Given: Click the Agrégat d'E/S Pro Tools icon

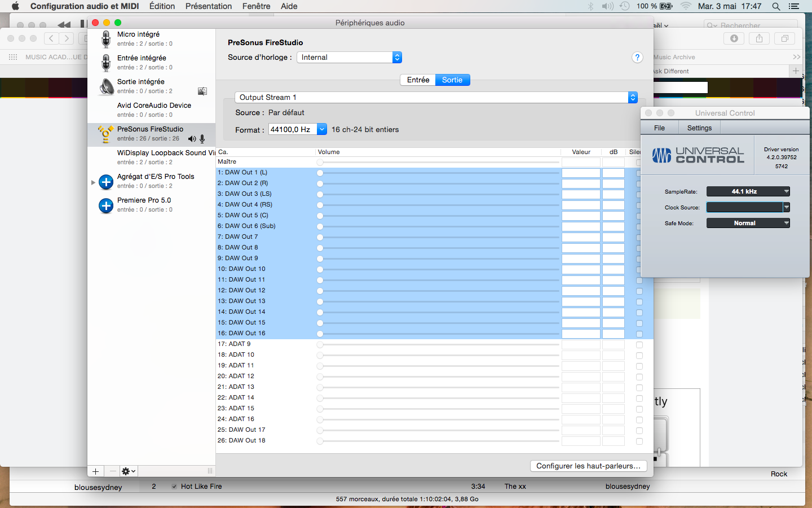Looking at the screenshot, I should 106,182.
